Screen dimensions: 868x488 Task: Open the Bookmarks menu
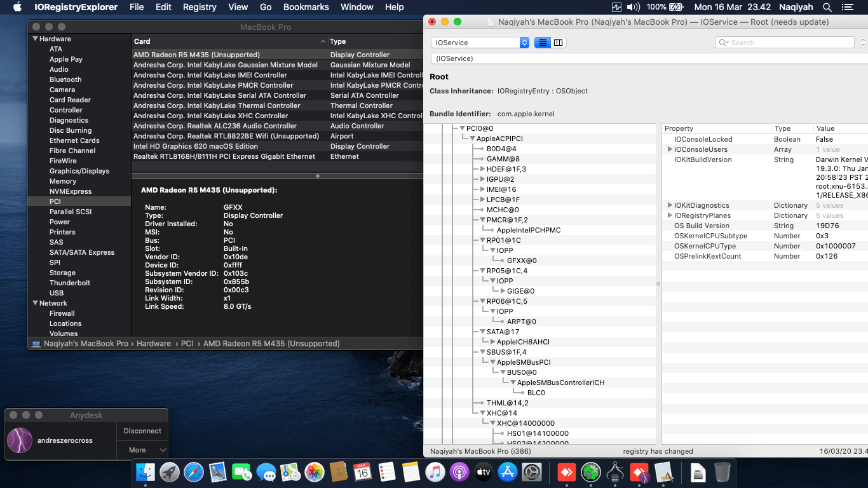(306, 7)
